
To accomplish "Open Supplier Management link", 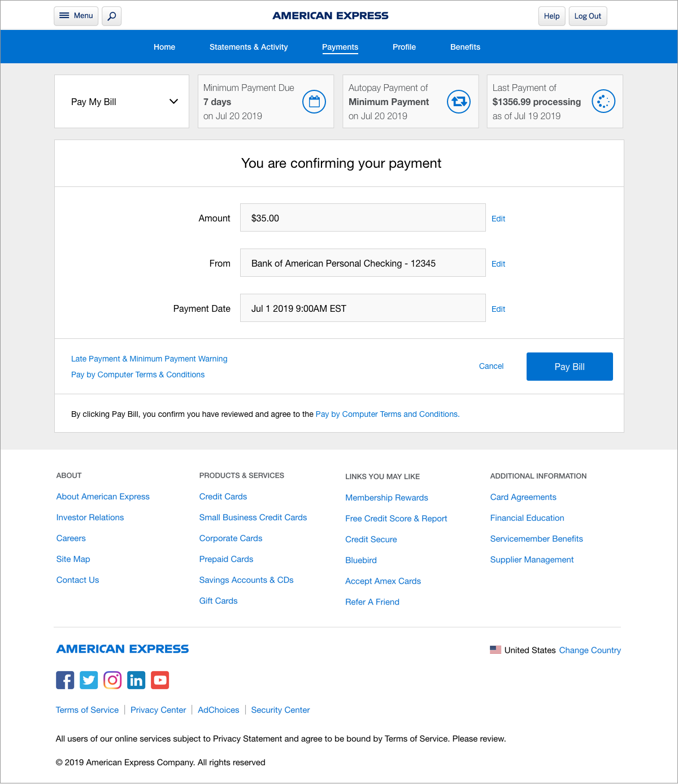I will [532, 560].
